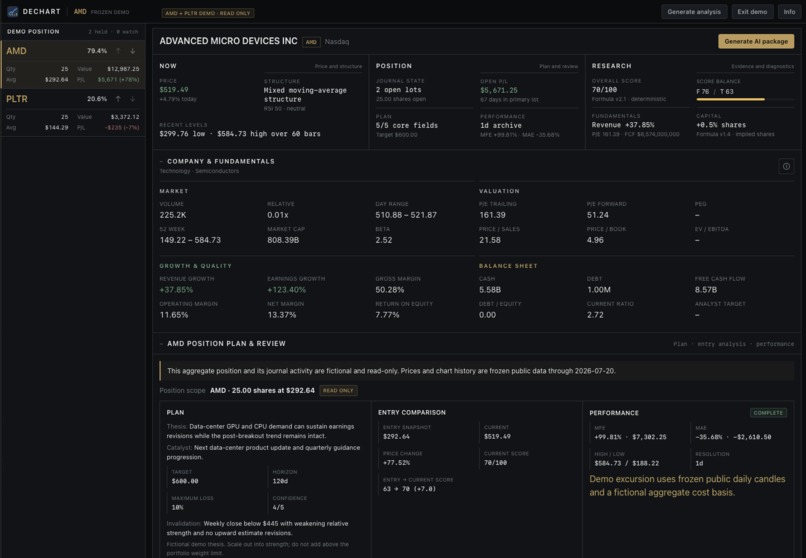Click the AMD ticker badge beside company name
This screenshot has width=806, height=558.
[x=312, y=42]
